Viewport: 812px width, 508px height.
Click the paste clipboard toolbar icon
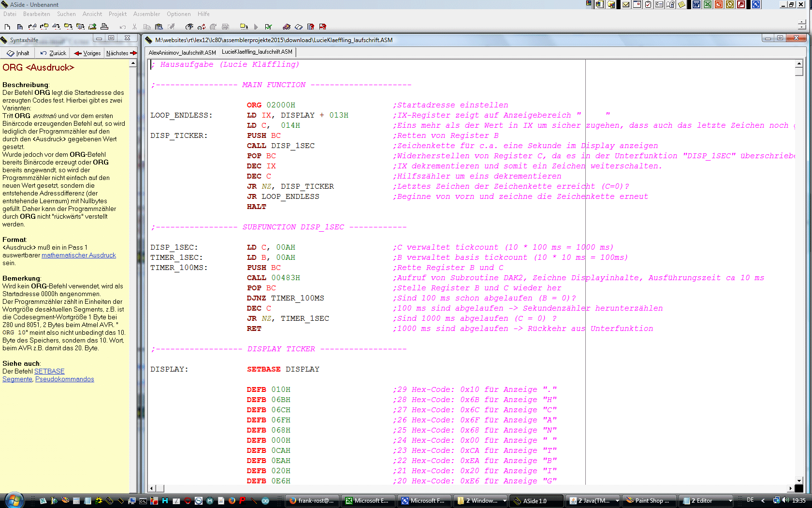159,27
